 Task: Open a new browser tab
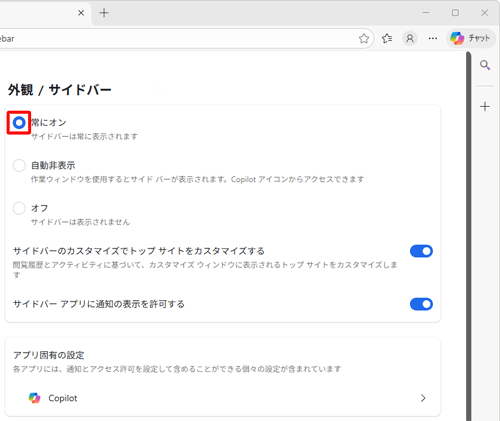tap(104, 13)
